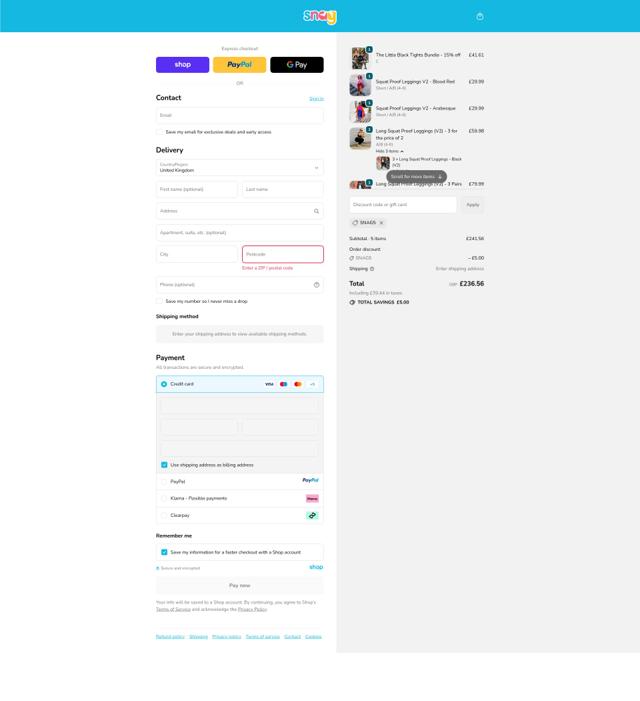Click the shipping info question icon

372,269
